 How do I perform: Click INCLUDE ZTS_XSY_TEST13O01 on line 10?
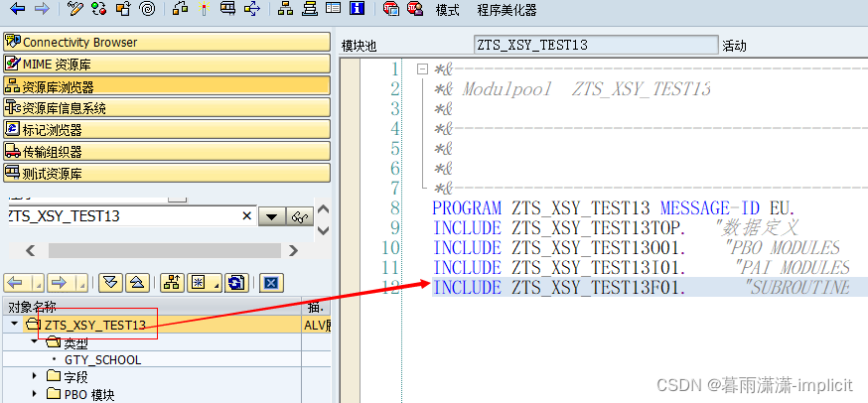[560, 248]
